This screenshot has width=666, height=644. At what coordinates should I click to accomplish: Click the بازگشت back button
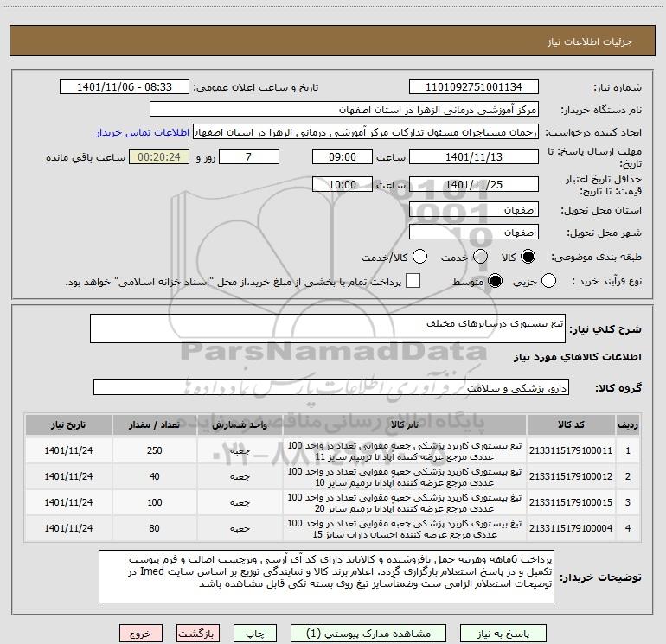click(x=198, y=634)
